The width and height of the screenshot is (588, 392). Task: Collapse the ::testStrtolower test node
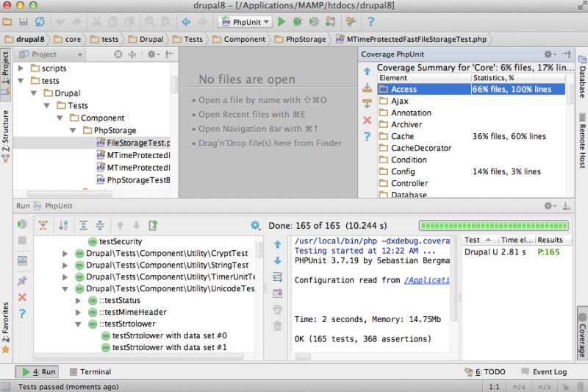point(78,324)
